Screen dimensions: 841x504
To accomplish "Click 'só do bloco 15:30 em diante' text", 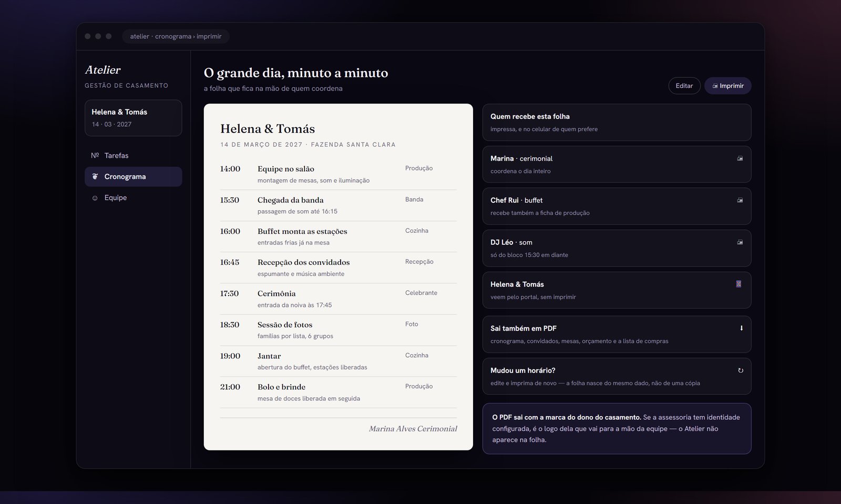I will [529, 255].
